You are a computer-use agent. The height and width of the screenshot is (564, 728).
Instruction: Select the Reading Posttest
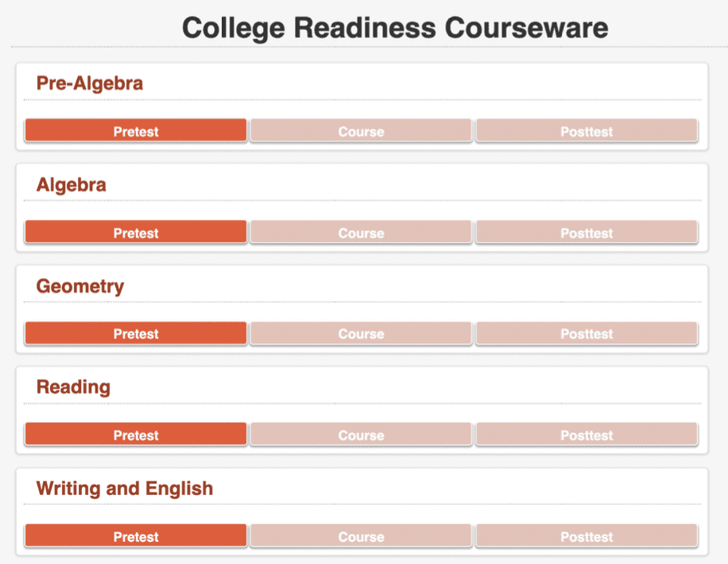point(587,435)
